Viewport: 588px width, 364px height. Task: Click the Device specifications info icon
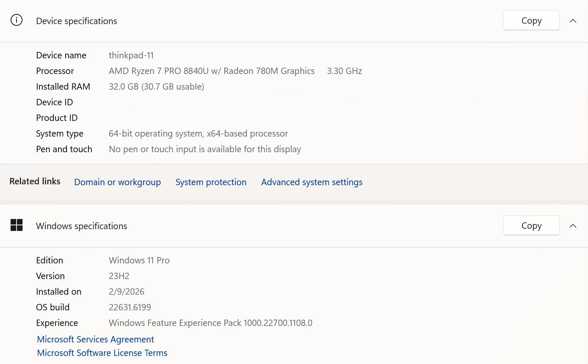pyautogui.click(x=17, y=20)
